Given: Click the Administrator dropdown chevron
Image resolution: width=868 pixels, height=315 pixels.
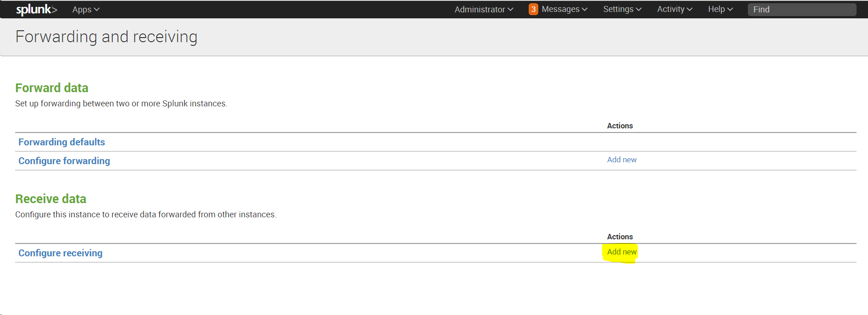Looking at the screenshot, I should (511, 9).
